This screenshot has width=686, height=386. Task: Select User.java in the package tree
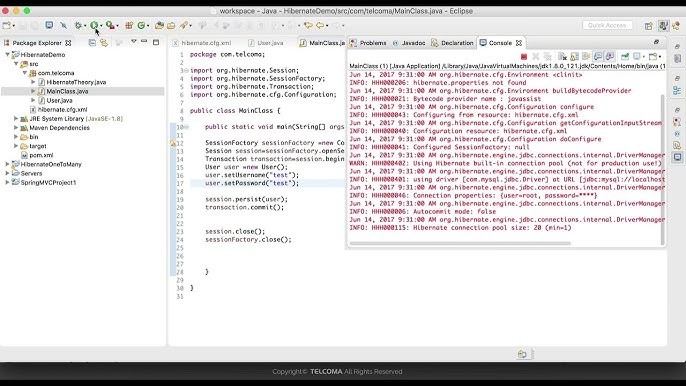(x=60, y=100)
